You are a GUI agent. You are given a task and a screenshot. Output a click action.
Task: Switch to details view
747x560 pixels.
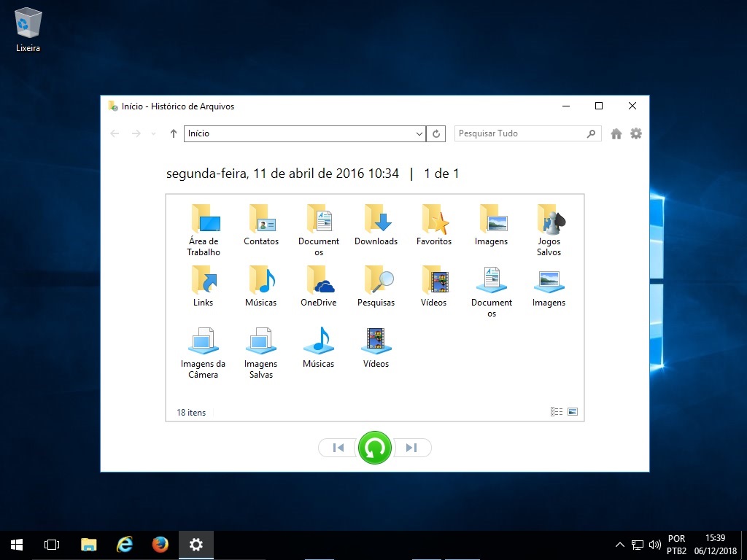click(x=557, y=412)
